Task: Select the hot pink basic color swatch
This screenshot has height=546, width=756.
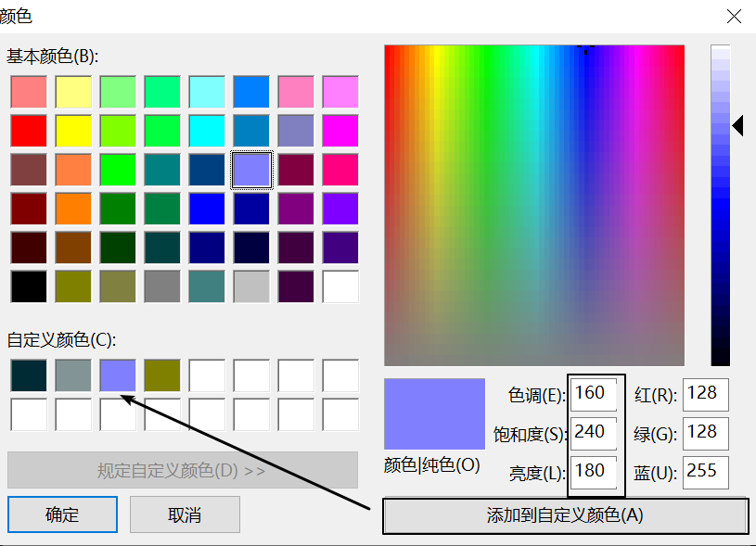Action: click(340, 170)
